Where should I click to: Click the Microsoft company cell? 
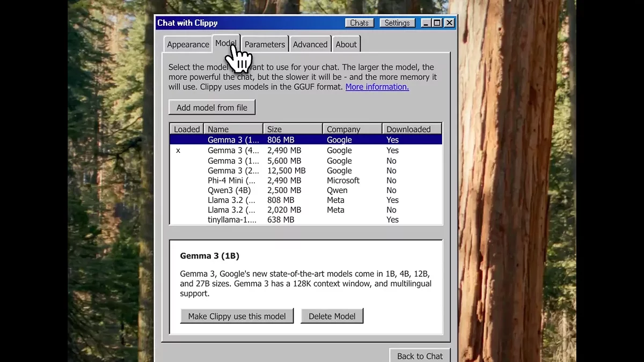[343, 180]
